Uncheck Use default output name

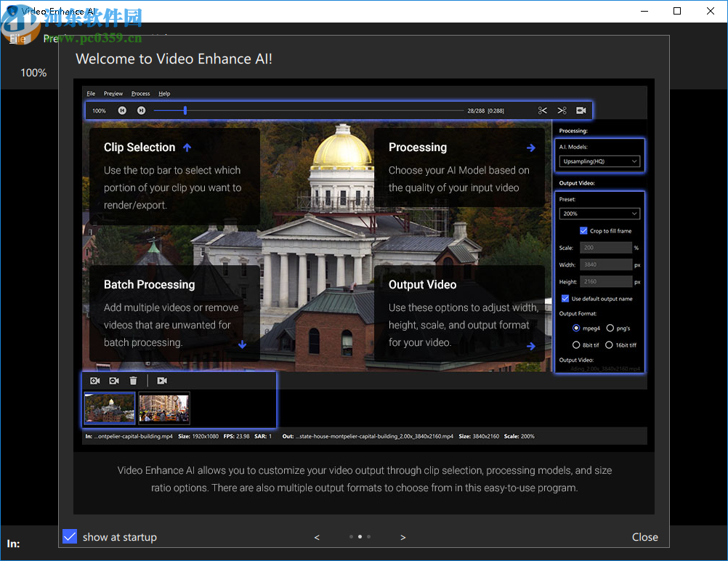pyautogui.click(x=565, y=298)
